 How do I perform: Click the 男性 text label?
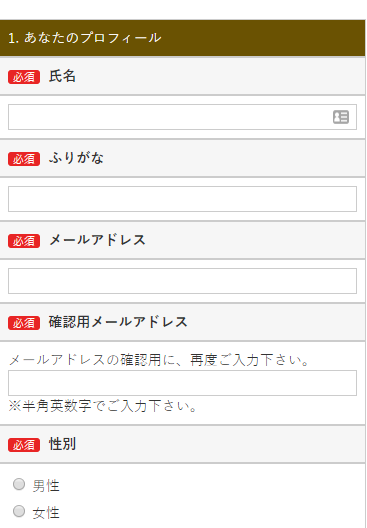46,486
